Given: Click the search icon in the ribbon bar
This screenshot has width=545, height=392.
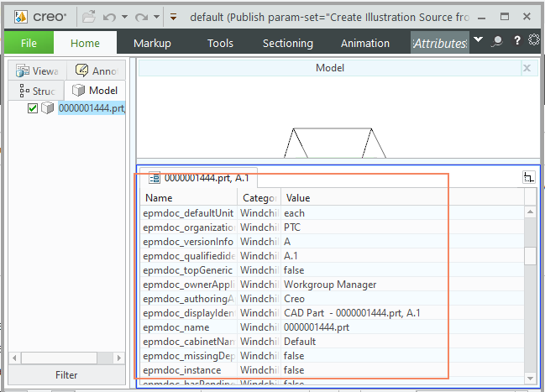Looking at the screenshot, I should [x=497, y=41].
